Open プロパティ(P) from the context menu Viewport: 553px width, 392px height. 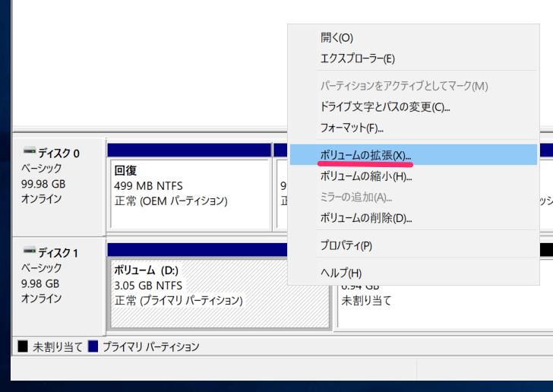click(346, 245)
